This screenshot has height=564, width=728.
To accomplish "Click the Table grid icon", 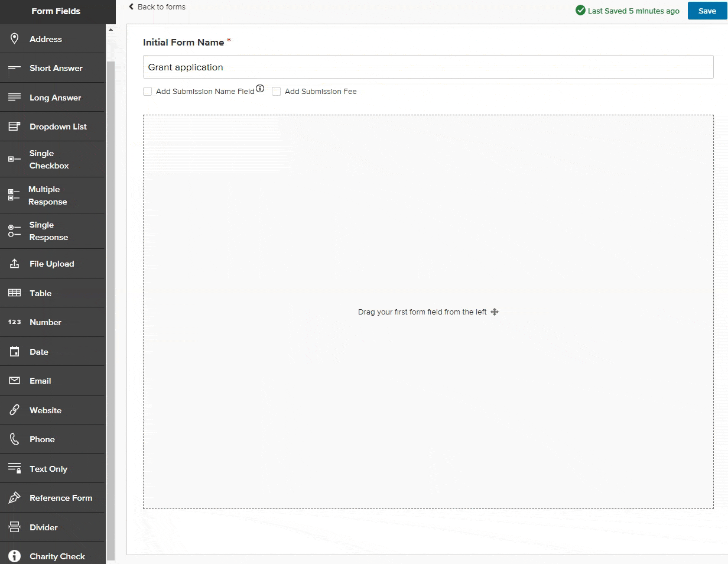I will (15, 293).
